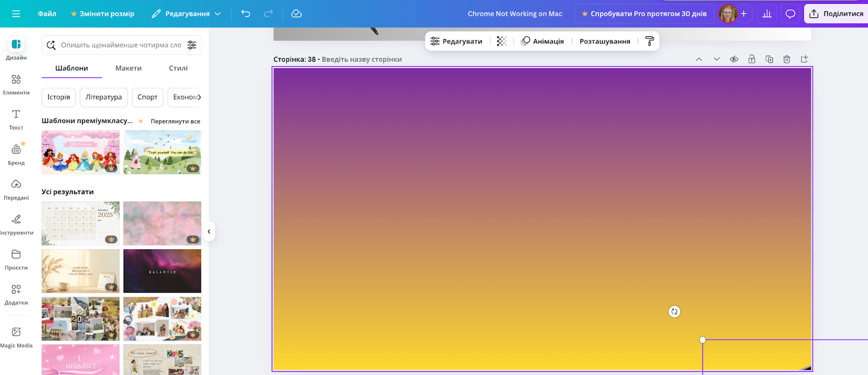Screen dimensions: 868x375
Task: Open analytics chart icon
Action: pyautogui.click(x=767, y=14)
